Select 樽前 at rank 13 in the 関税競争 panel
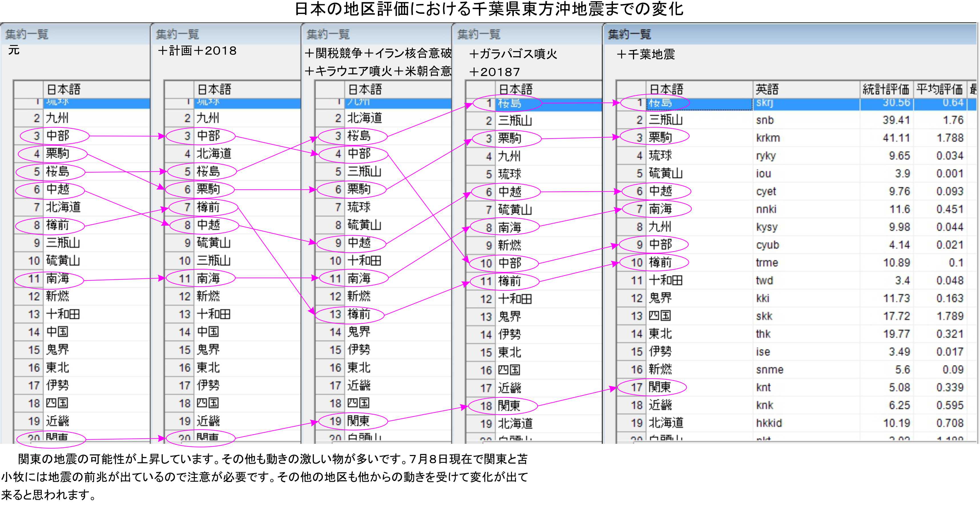The height and width of the screenshot is (506, 980). pyautogui.click(x=359, y=314)
